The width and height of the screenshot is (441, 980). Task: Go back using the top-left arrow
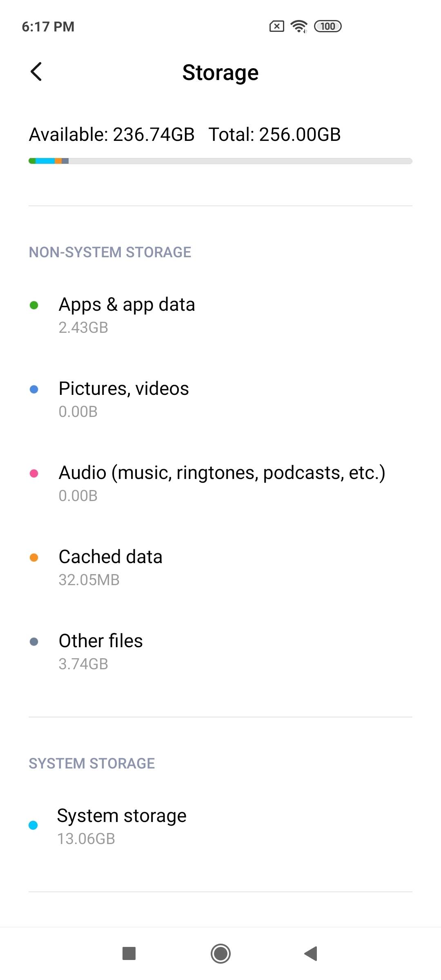[x=36, y=72]
